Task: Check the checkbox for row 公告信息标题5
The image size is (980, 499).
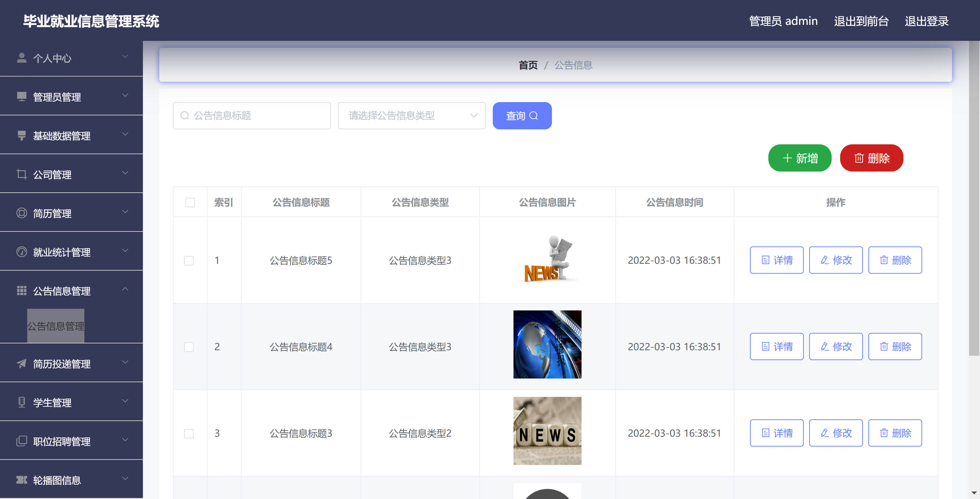Action: click(189, 260)
